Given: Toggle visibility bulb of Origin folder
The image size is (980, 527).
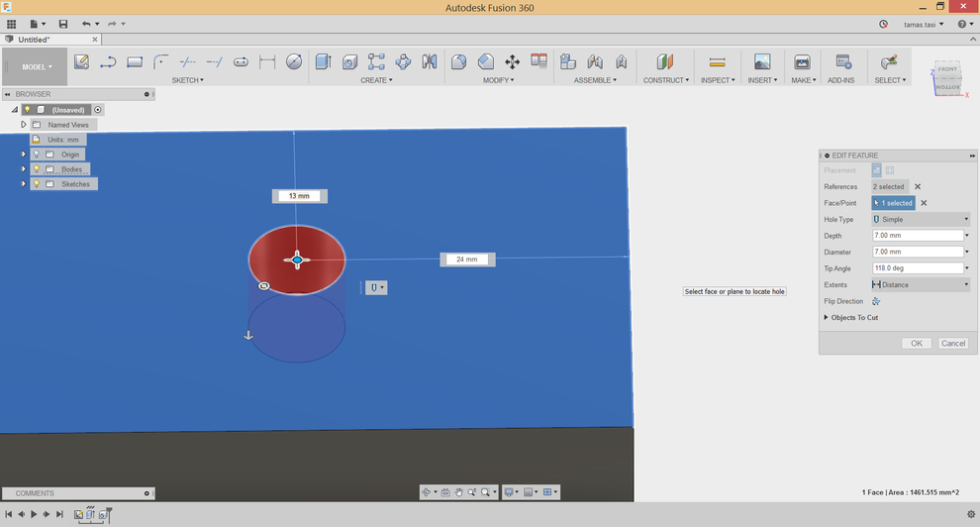Looking at the screenshot, I should (37, 155).
